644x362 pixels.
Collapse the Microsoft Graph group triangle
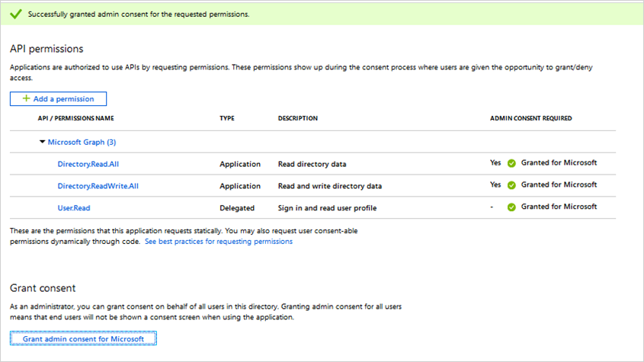tap(42, 142)
